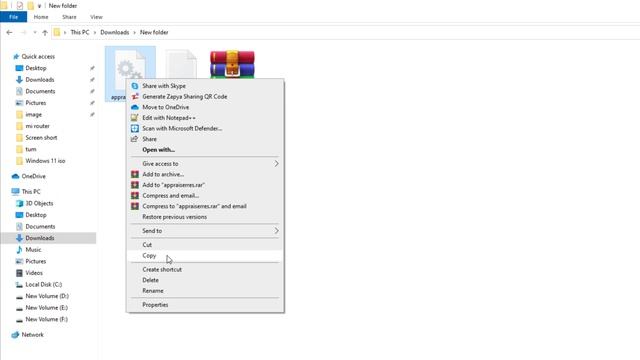This screenshot has height=360, width=640.
Task: Open Properties from the context menu
Action: 205,305
